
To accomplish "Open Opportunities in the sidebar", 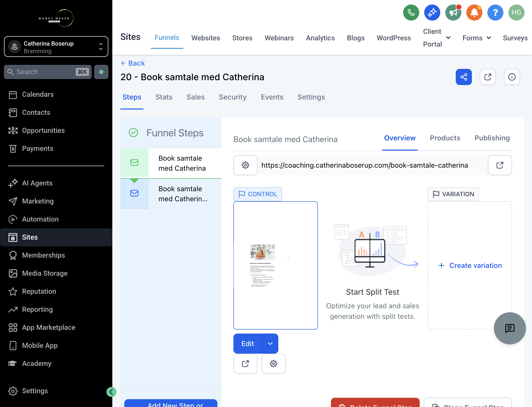I will coord(56,131).
